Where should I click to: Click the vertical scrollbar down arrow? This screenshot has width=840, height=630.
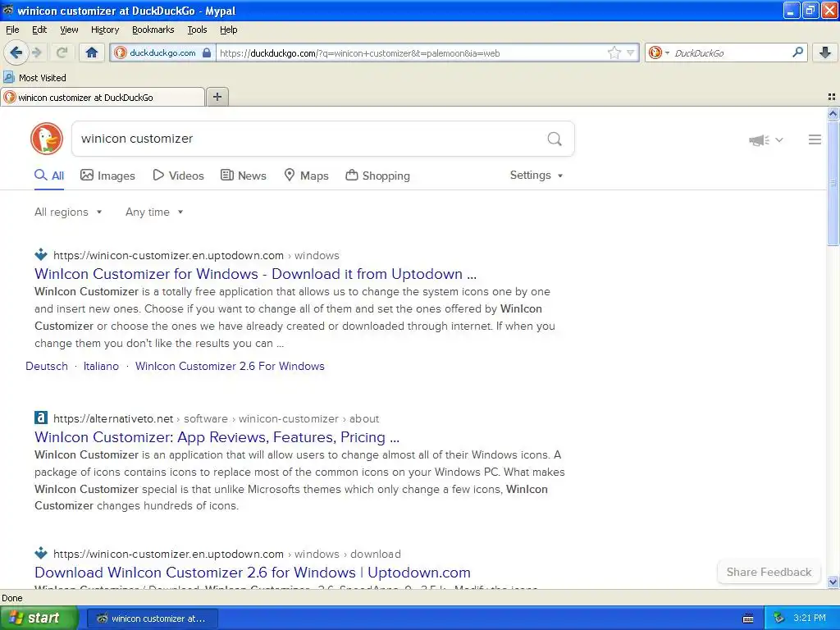(833, 582)
